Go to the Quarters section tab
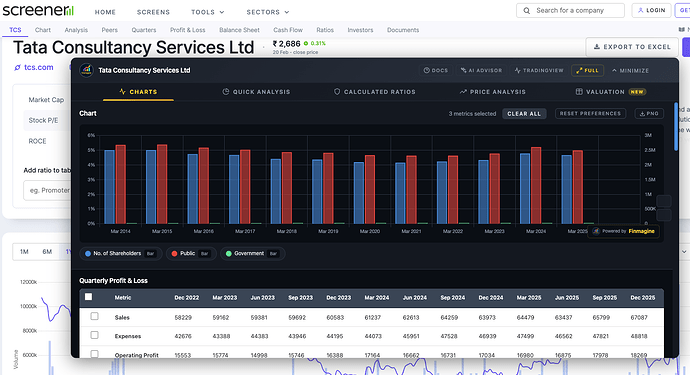The height and width of the screenshot is (375, 690). 144,30
